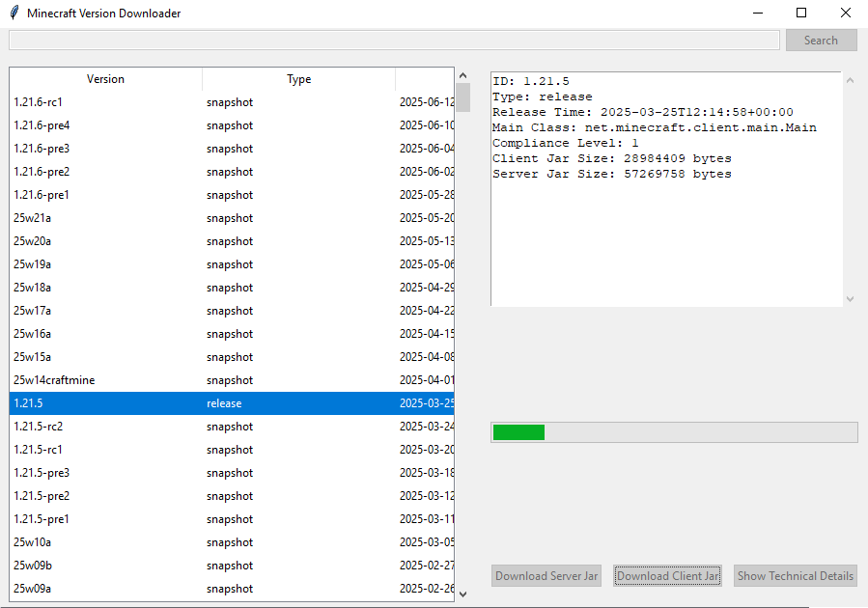
Task: Select version 1.21.6-pre2 row
Action: coord(232,172)
